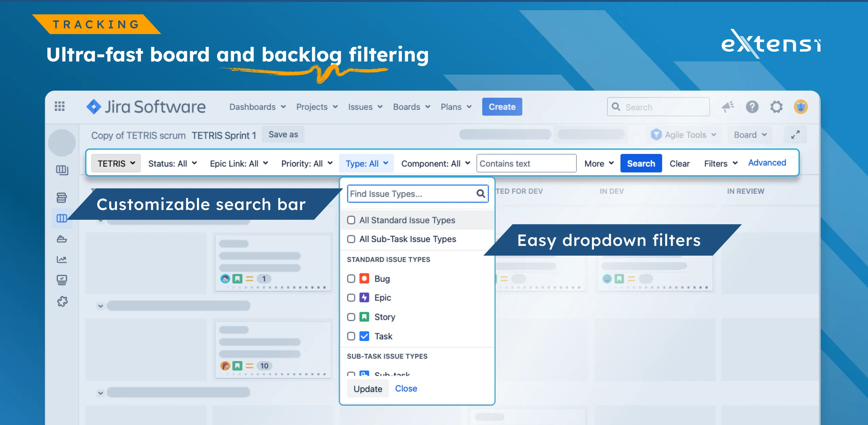Open the Issues menu

click(x=365, y=107)
